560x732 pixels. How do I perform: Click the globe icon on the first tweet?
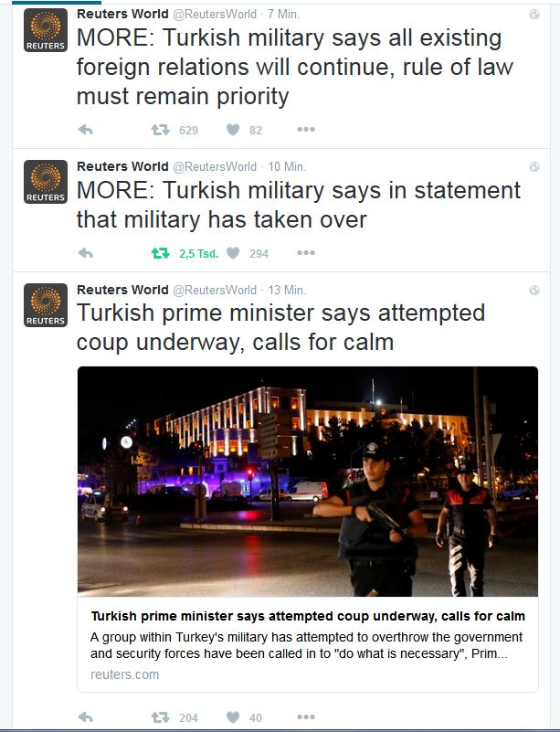tap(534, 15)
